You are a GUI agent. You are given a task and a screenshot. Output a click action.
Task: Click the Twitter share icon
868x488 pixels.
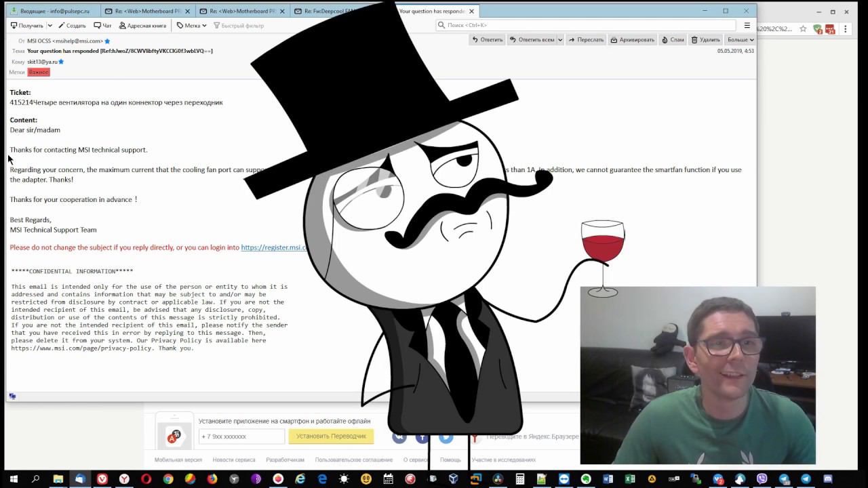coord(446,437)
